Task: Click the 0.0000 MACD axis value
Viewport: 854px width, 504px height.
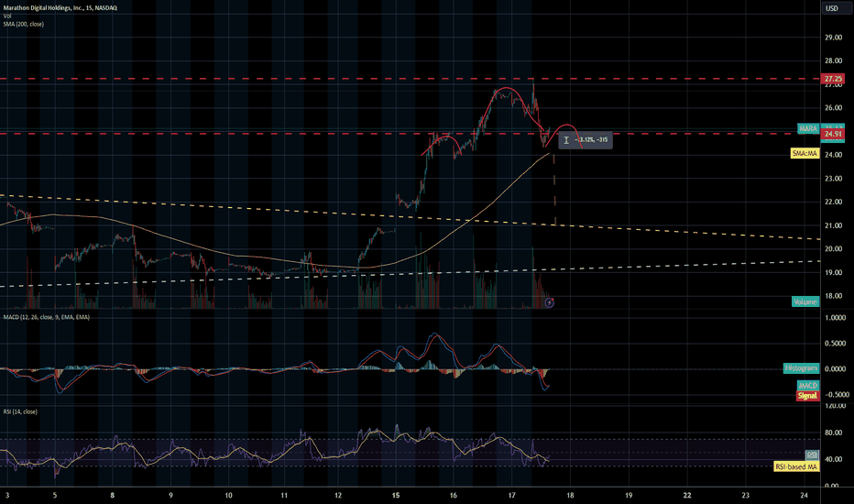Action: (x=835, y=369)
